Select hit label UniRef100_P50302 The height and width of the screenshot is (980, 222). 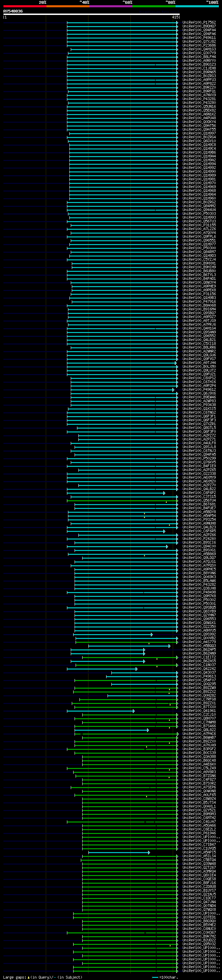click(199, 600)
